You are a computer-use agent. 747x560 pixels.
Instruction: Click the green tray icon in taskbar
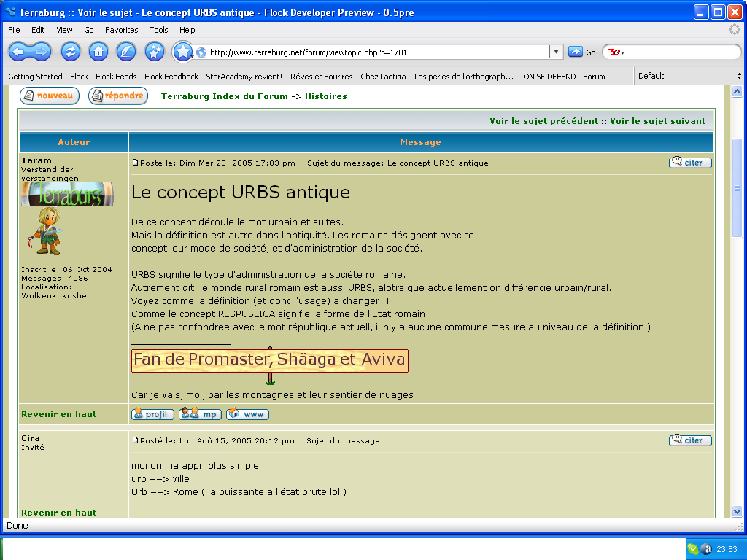(x=693, y=549)
